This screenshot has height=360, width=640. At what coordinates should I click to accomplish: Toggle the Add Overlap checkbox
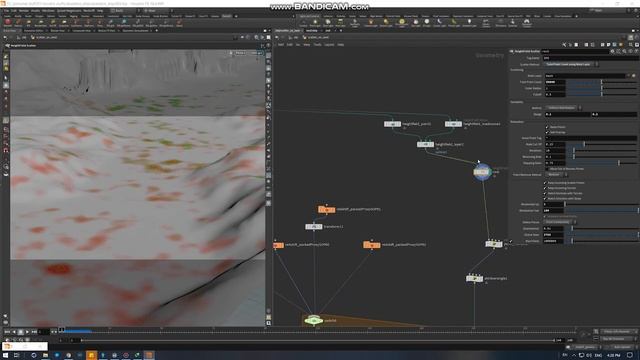point(547,132)
